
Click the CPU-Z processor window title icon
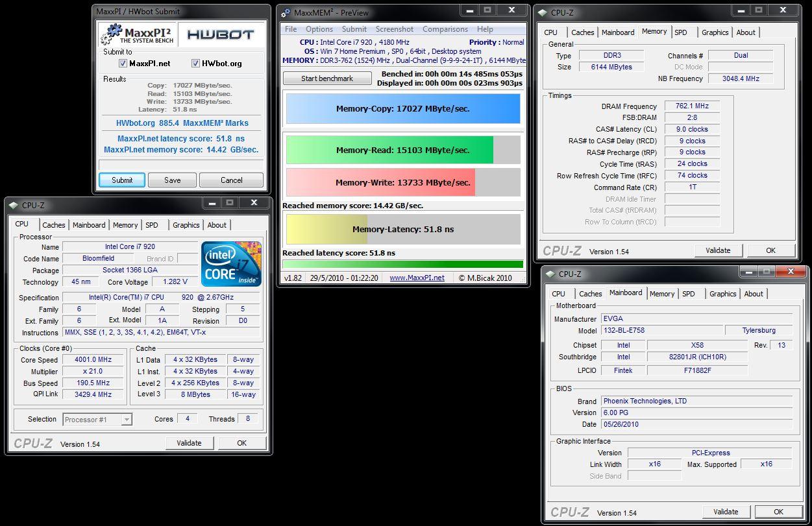tap(13, 205)
